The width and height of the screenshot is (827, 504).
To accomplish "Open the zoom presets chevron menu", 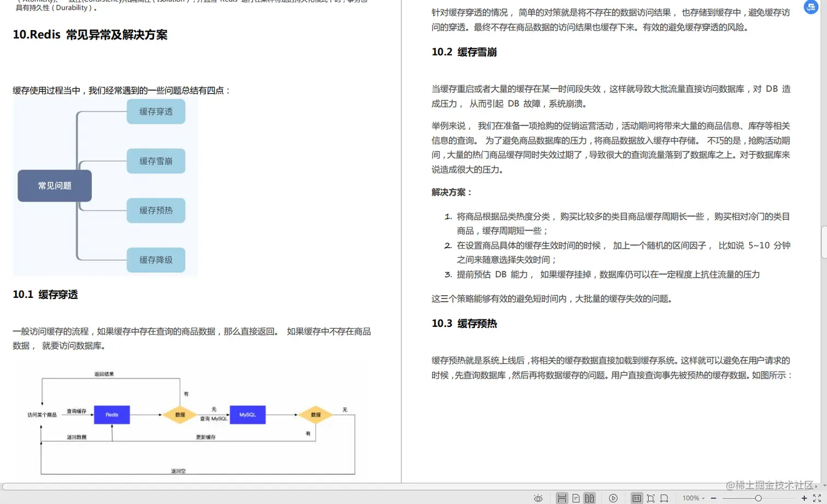I will pos(704,498).
